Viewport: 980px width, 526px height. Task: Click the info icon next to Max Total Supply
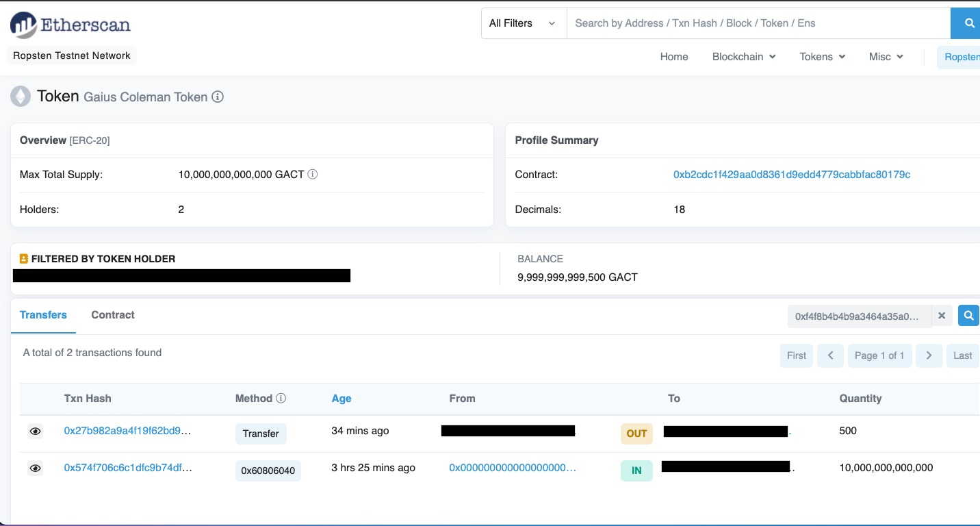(x=313, y=175)
